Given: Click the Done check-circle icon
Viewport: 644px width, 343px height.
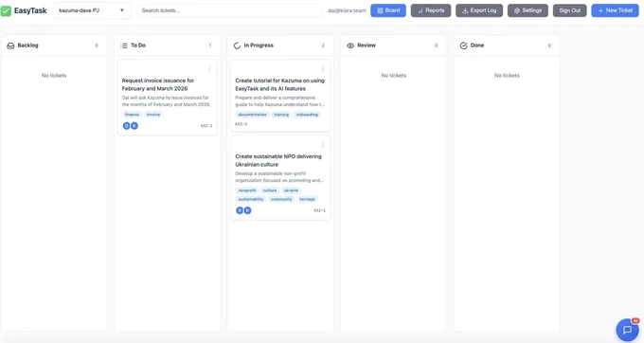Looking at the screenshot, I should [464, 45].
